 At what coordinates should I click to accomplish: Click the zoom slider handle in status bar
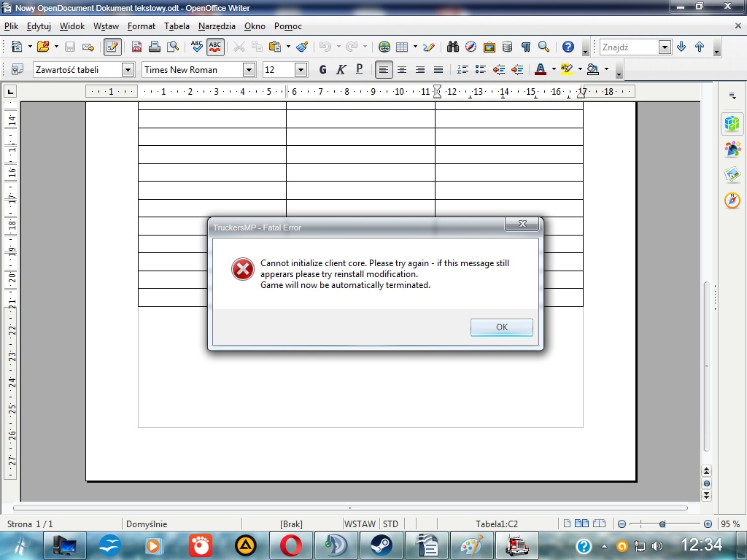pyautogui.click(x=662, y=524)
